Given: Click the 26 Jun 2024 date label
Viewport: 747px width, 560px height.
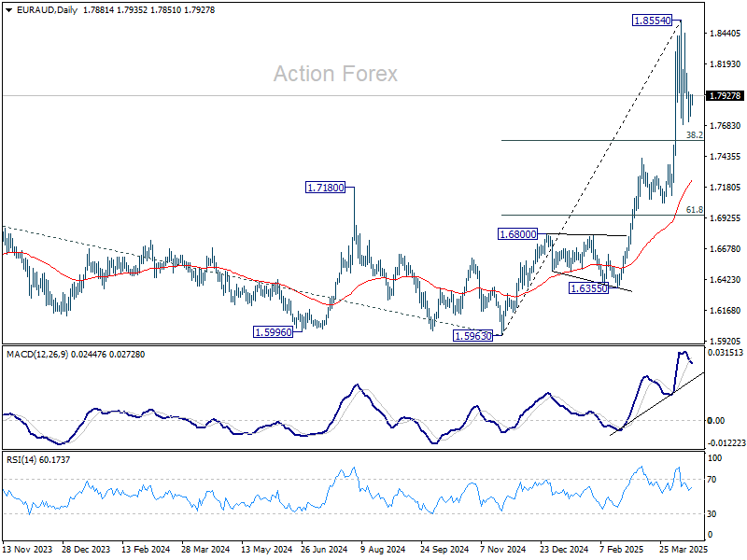Looking at the screenshot, I should click(x=324, y=550).
